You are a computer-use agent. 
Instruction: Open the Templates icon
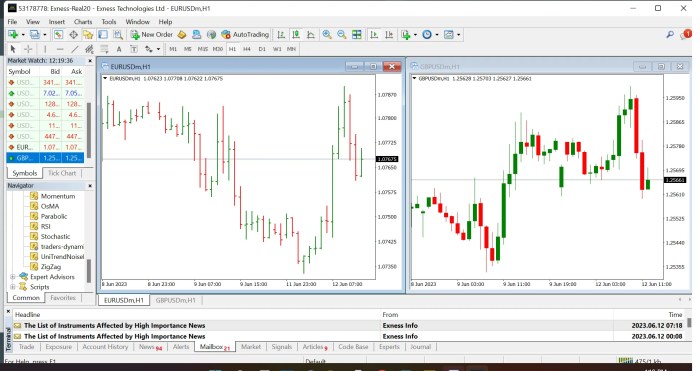pos(449,34)
